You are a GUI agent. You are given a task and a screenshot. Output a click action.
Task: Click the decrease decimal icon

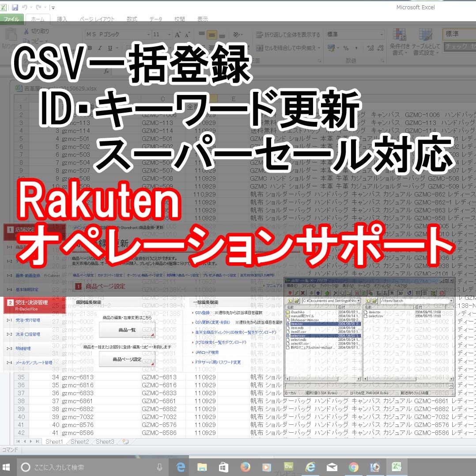380,48
